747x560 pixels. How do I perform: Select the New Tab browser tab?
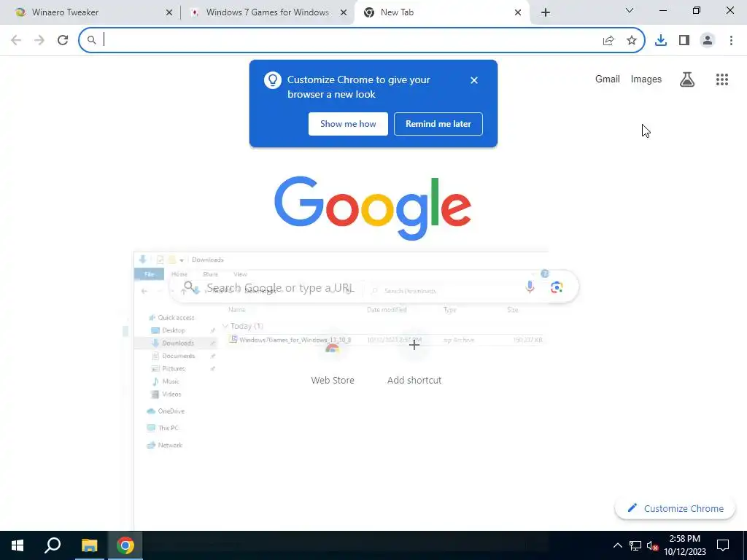441,13
